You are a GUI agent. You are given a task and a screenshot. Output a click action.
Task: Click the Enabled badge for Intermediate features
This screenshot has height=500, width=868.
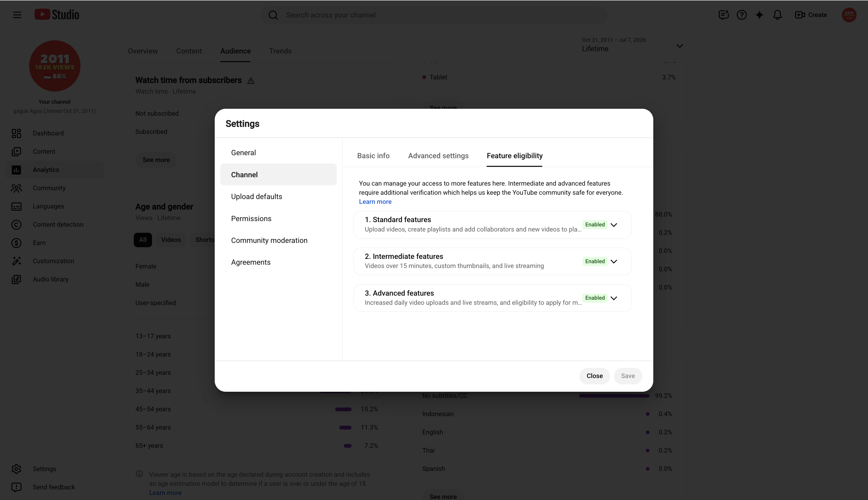click(x=595, y=261)
